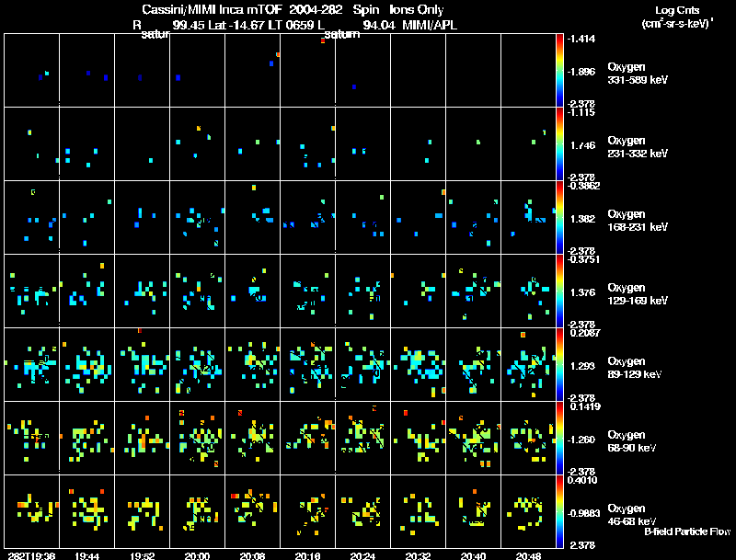Image resolution: width=736 pixels, height=560 pixels.
Task: Click the 'Ions Only' text in the title
Action: (417, 9)
